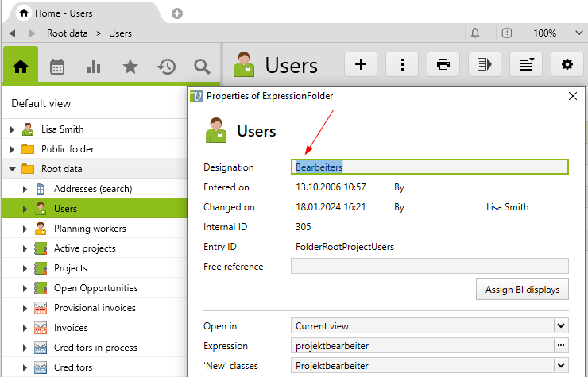The height and width of the screenshot is (377, 588).
Task: Switch to the bar chart statistics icon
Action: [x=94, y=67]
